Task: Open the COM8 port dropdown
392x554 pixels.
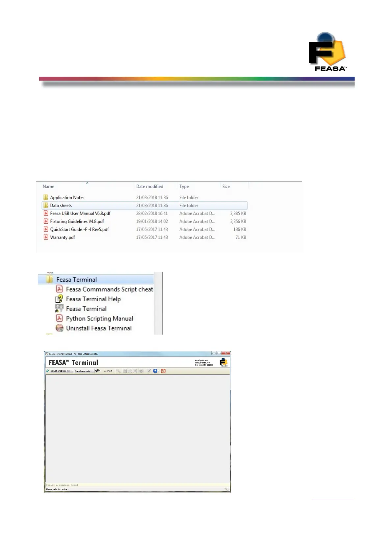Action: 62,371
